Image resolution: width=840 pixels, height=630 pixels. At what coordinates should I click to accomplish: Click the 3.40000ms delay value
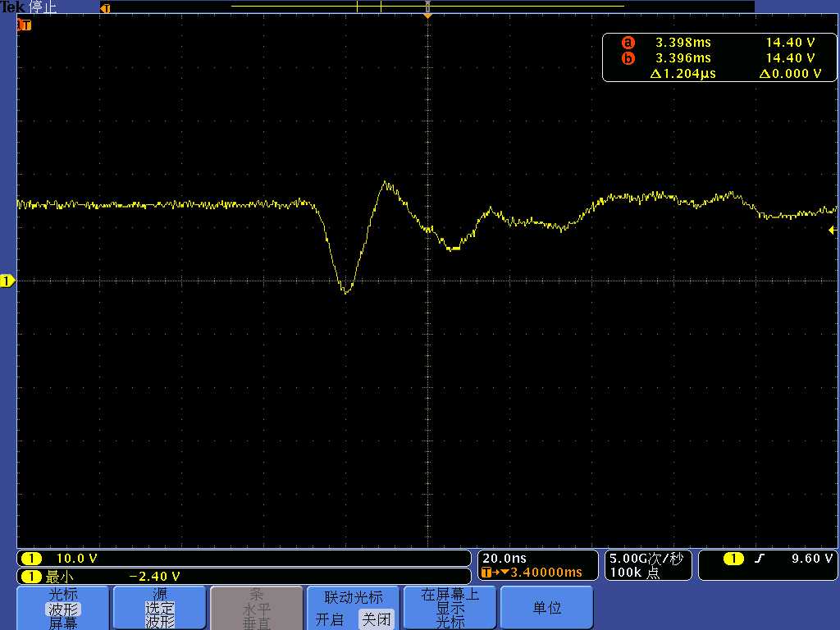pos(546,573)
